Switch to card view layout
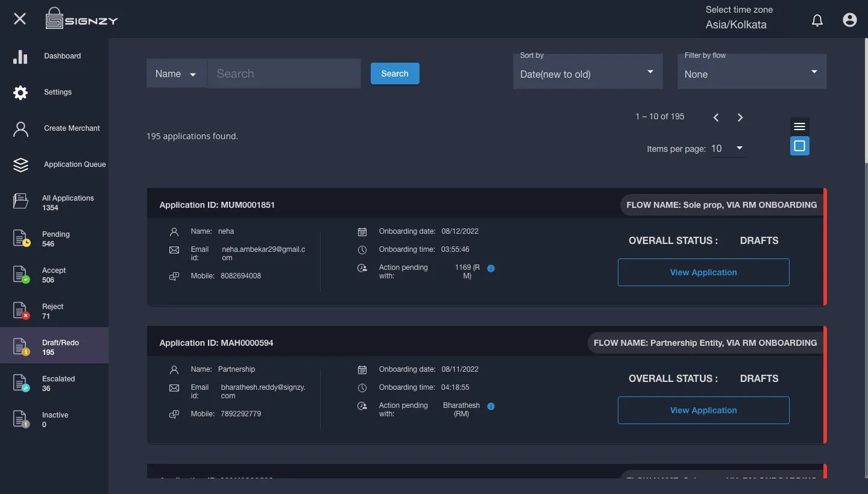 pos(800,146)
